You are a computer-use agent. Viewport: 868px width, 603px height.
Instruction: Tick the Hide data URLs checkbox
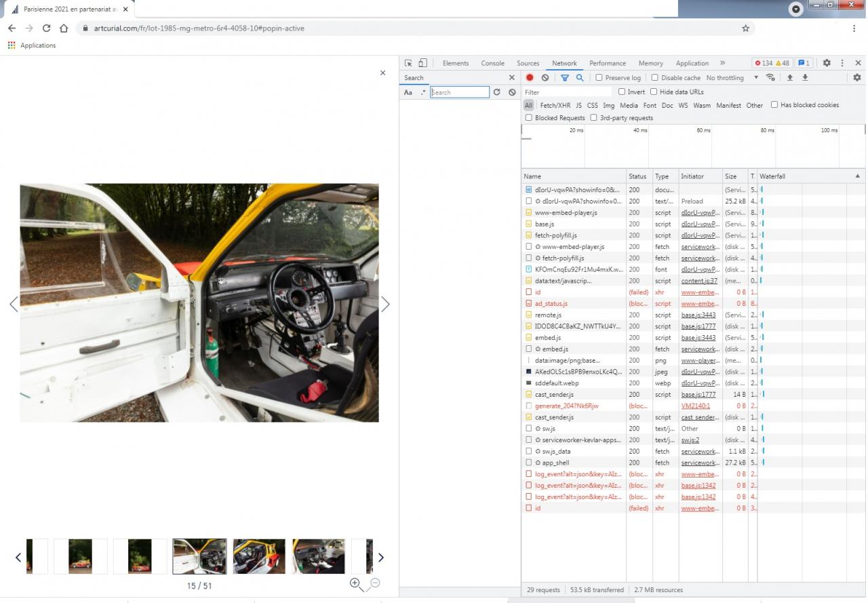(654, 92)
